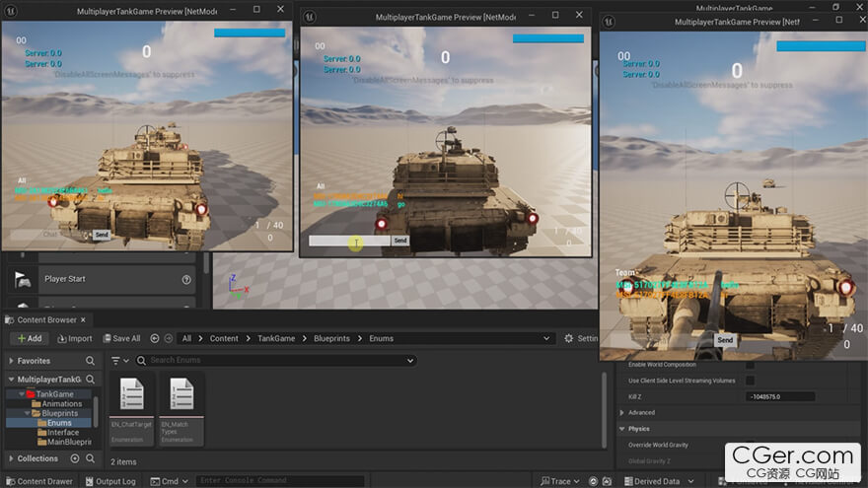Click Unreal logo in left preview window

[11, 11]
